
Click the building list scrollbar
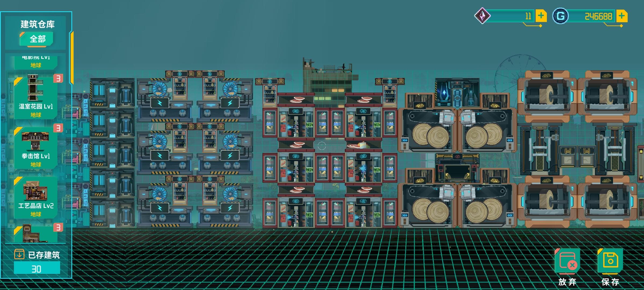[x=72, y=58]
